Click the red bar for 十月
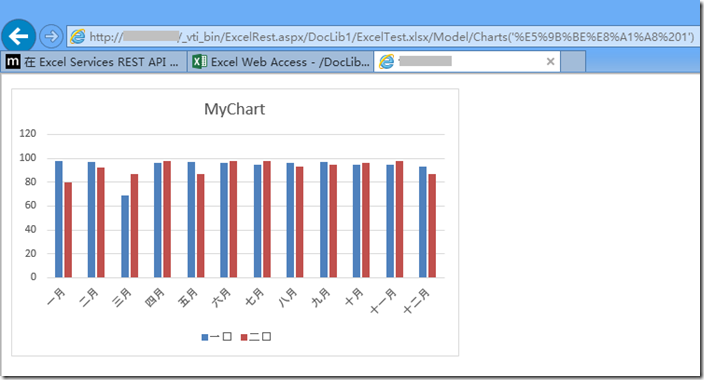This screenshot has height=380, width=704. pyautogui.click(x=366, y=220)
